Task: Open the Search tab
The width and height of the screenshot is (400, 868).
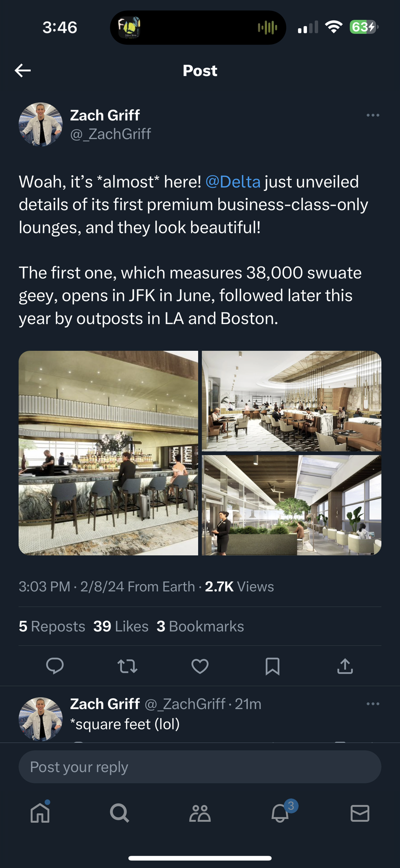Action: (120, 813)
